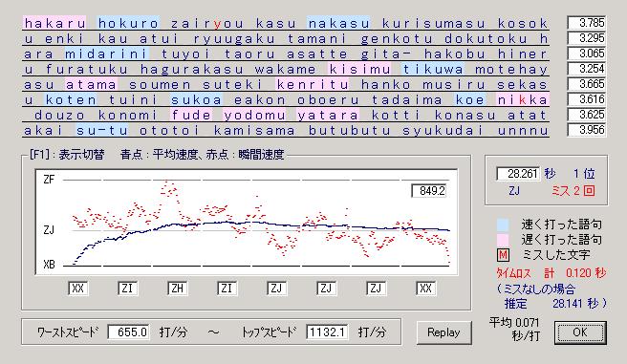Screen dimensions: 627x364
Task: Click the highlighted word hakaru
Action: pyautogui.click(x=54, y=23)
